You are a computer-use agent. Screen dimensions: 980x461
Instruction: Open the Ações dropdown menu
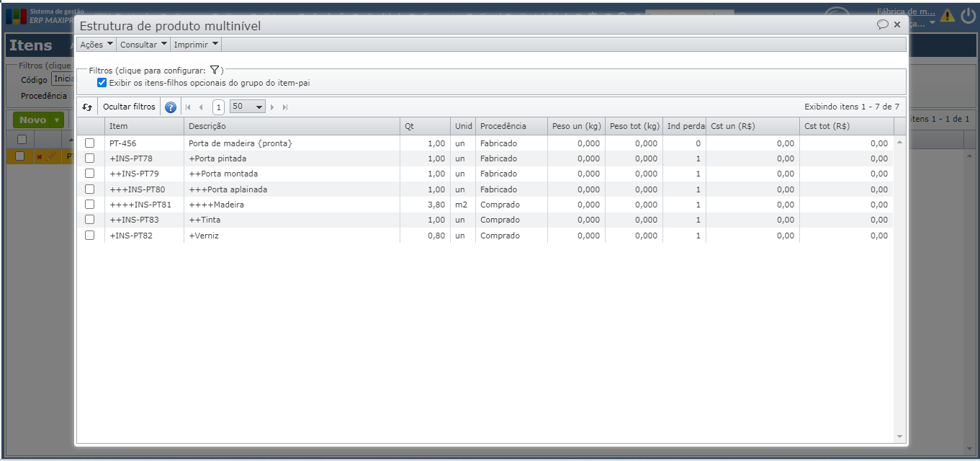pos(96,45)
